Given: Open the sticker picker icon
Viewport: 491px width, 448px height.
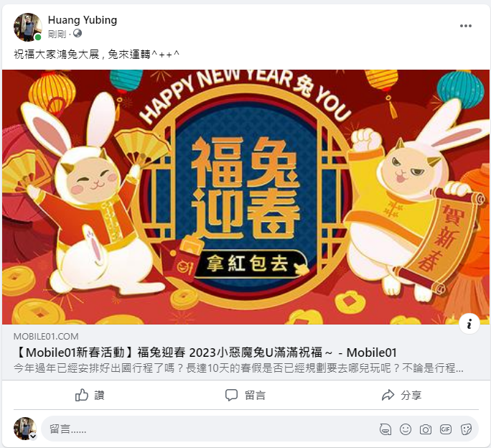Looking at the screenshot, I should [466, 429].
